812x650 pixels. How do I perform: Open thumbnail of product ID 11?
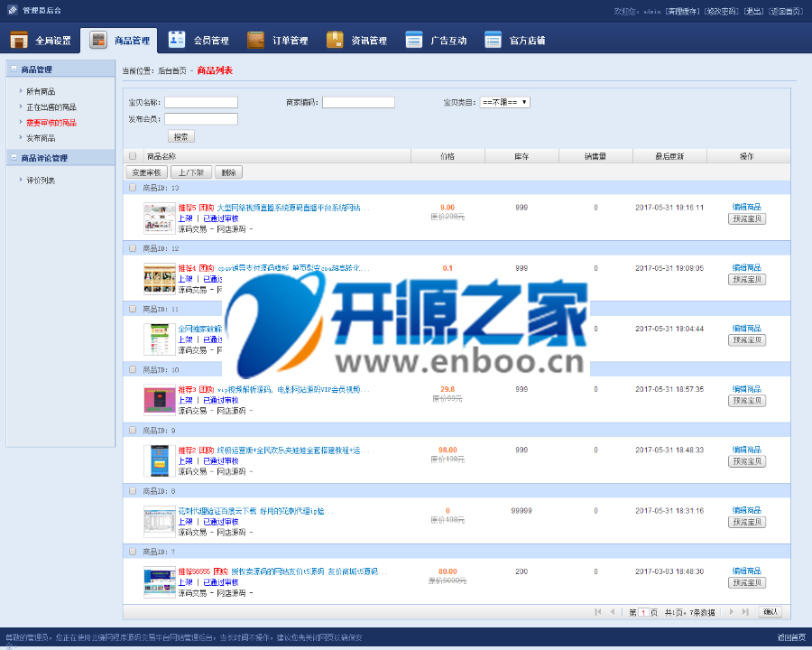(x=160, y=339)
